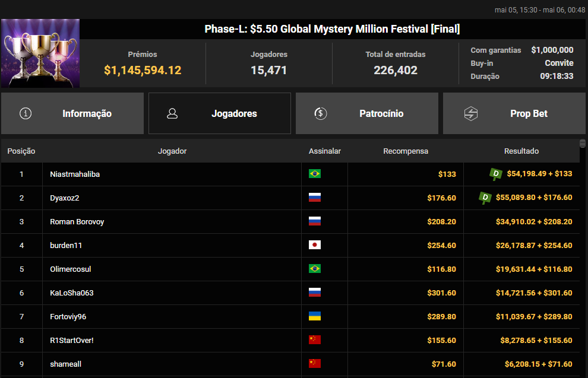Click bounty $208.20 in Recompensa column
The width and height of the screenshot is (588, 378).
(442, 221)
